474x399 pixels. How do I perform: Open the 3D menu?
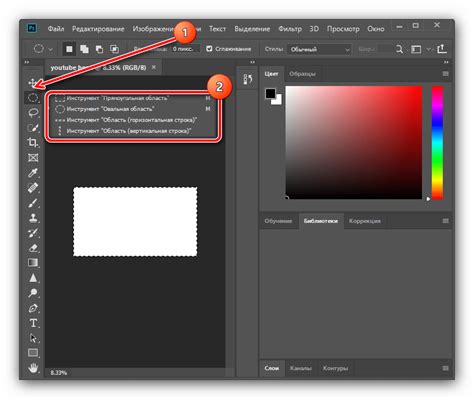click(314, 29)
